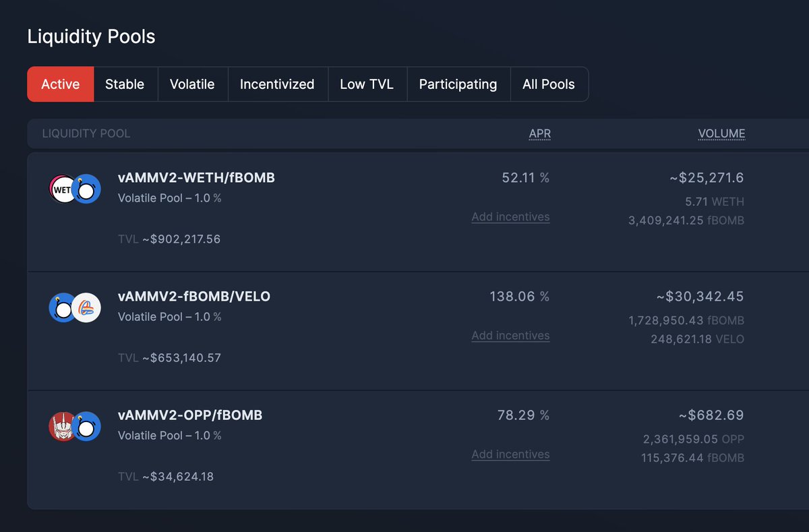The image size is (809, 532).
Task: Click volume ~$30,342.45
Action: pyautogui.click(x=700, y=297)
